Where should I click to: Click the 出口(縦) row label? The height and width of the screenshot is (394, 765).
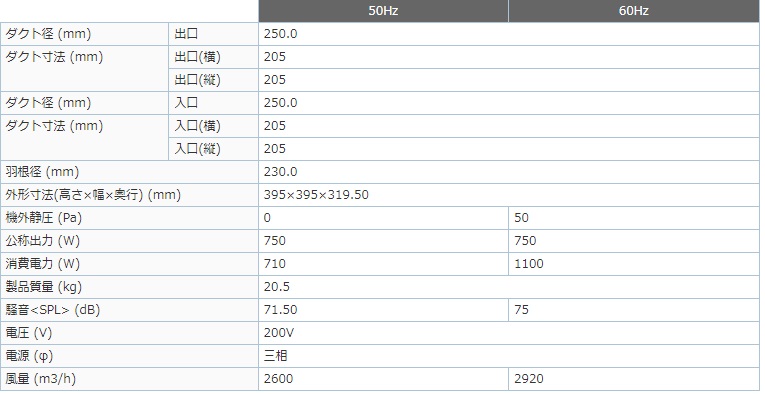click(198, 80)
